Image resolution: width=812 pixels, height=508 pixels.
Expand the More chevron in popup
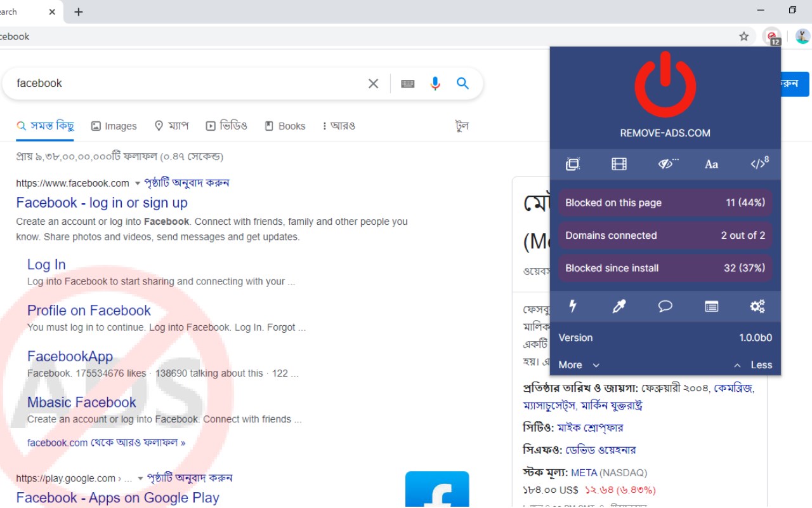point(579,365)
